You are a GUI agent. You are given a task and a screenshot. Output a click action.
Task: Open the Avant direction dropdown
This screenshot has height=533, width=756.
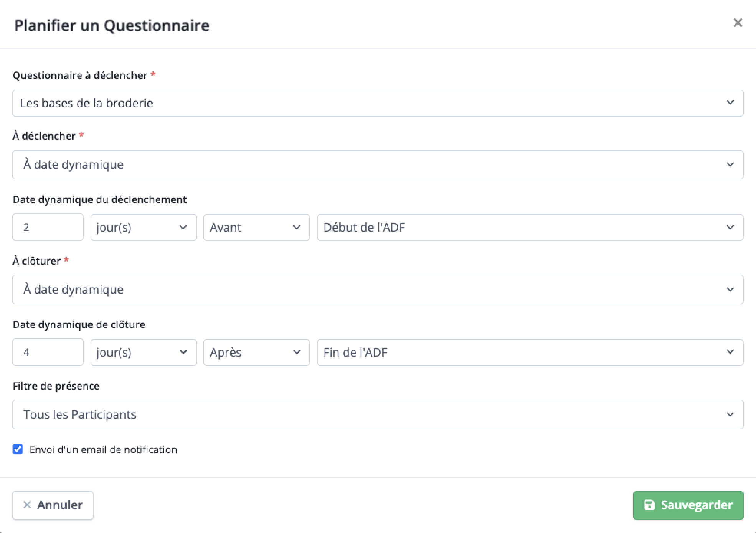tap(256, 227)
